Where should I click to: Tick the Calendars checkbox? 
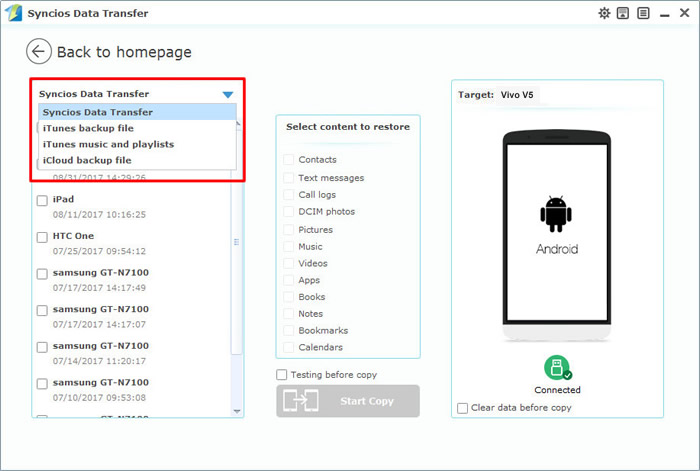pos(289,347)
